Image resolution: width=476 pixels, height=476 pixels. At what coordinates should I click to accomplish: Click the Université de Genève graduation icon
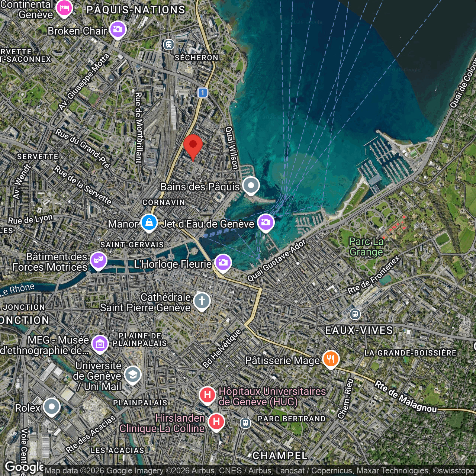[x=132, y=374]
